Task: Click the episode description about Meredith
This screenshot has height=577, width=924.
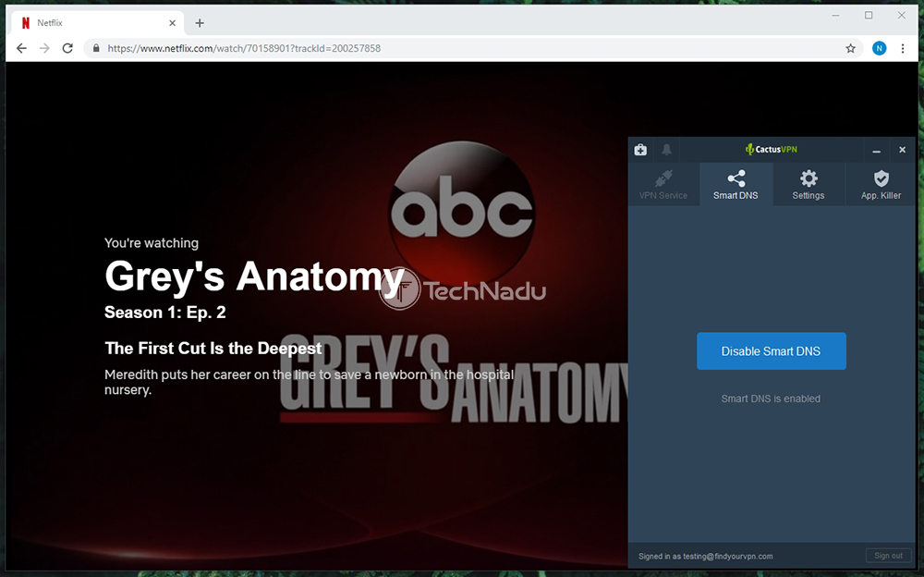Action: point(309,382)
